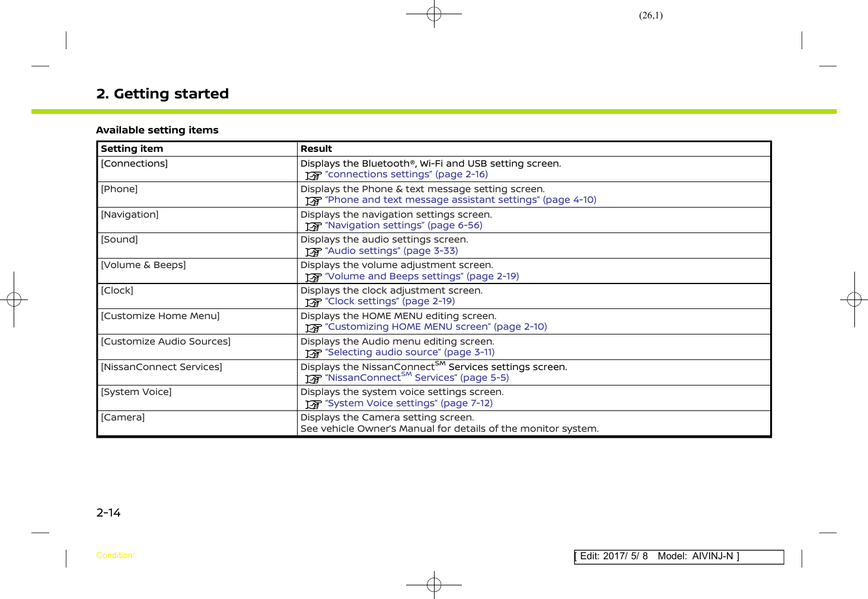Click the "Edit: 2017/ 5/ 8 Model: AIVINJ-N" box
The width and height of the screenshot is (868, 599).
tap(679, 557)
